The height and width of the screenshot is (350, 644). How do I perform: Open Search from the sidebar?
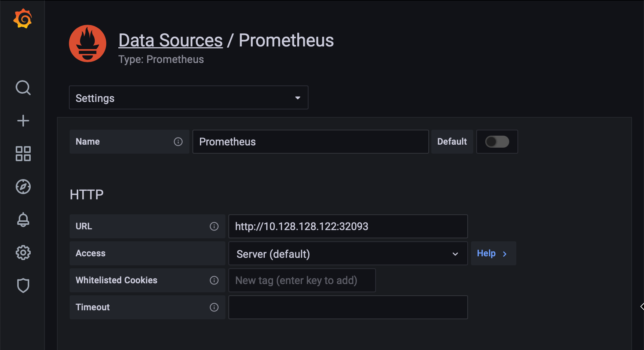(23, 88)
